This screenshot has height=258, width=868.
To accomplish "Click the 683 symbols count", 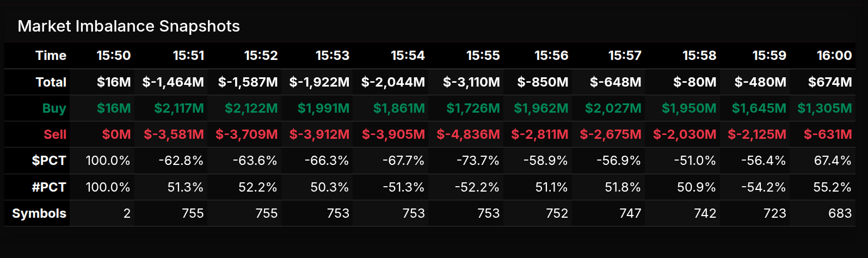I will click(x=840, y=213).
